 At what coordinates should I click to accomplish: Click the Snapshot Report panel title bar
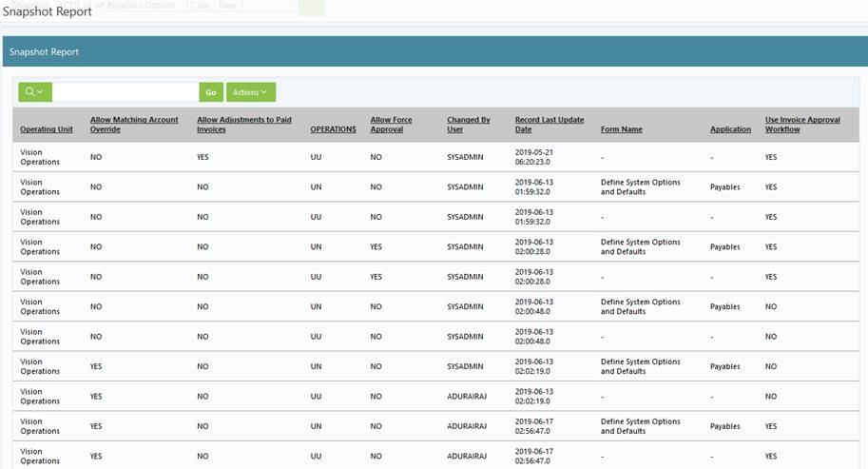[434, 52]
